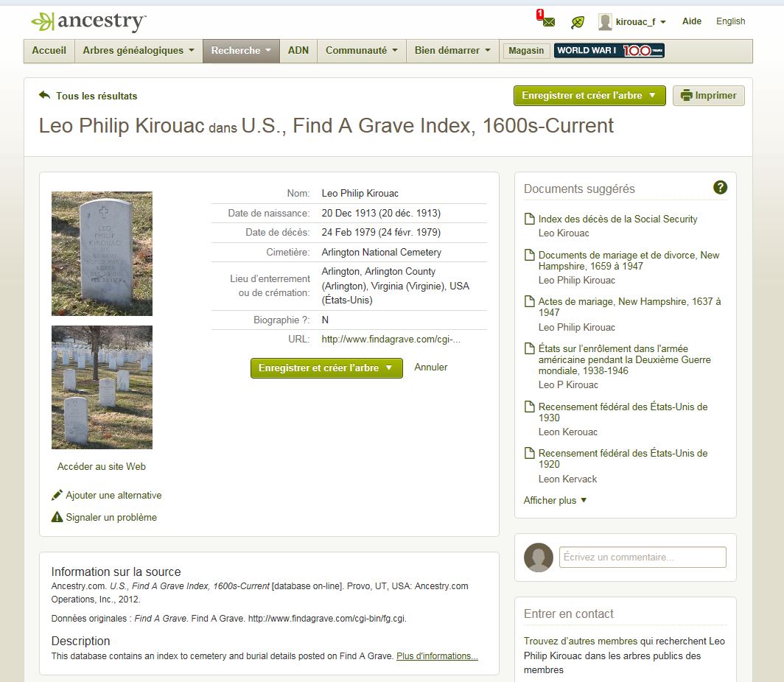Click the Tous les résultats link
The width and height of the screenshot is (784, 682).
point(97,96)
